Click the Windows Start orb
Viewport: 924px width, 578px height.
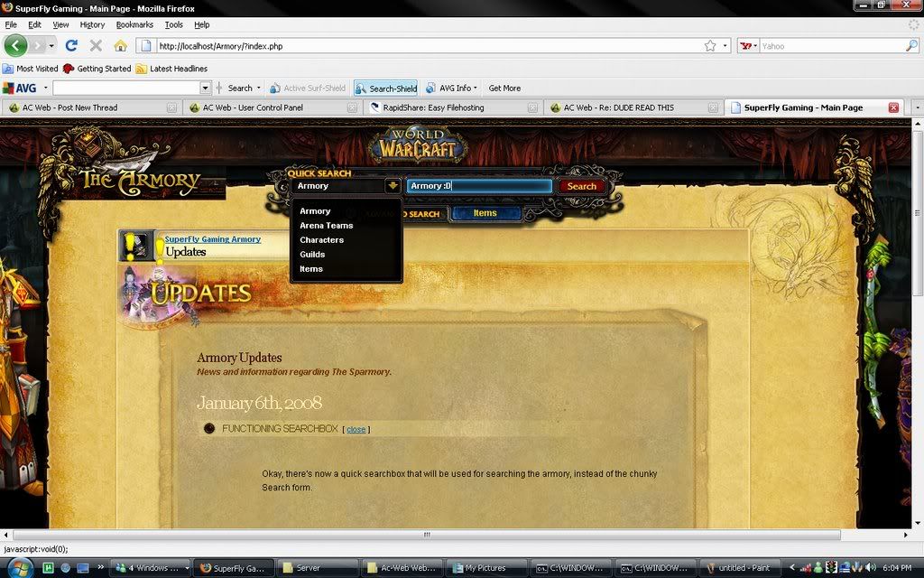click(20, 567)
